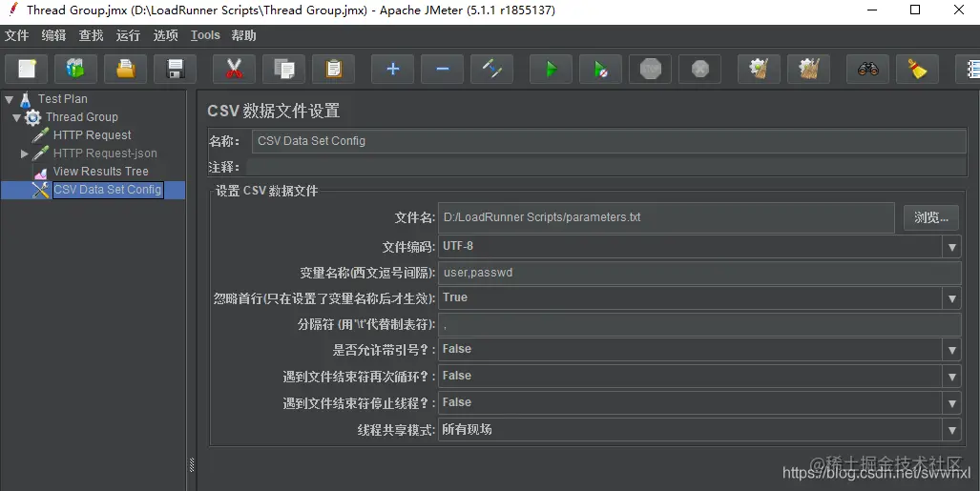Select the View Results Tree item
The image size is (980, 491).
pos(100,172)
